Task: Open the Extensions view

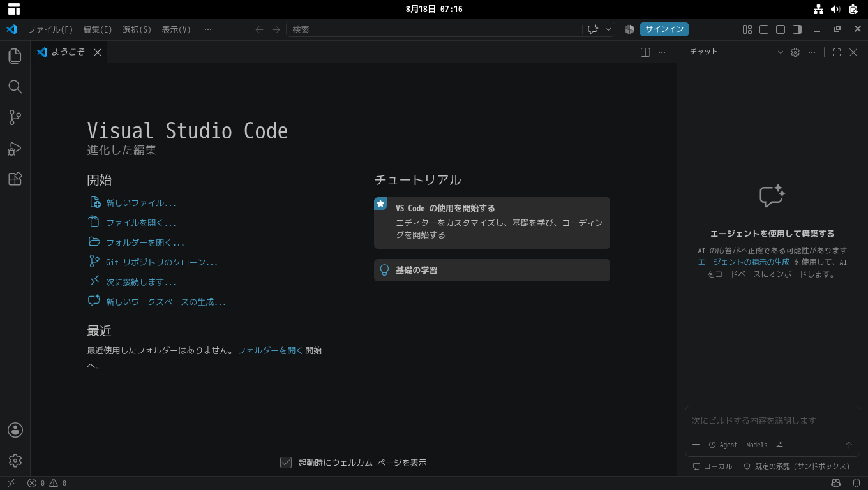Action: click(15, 179)
